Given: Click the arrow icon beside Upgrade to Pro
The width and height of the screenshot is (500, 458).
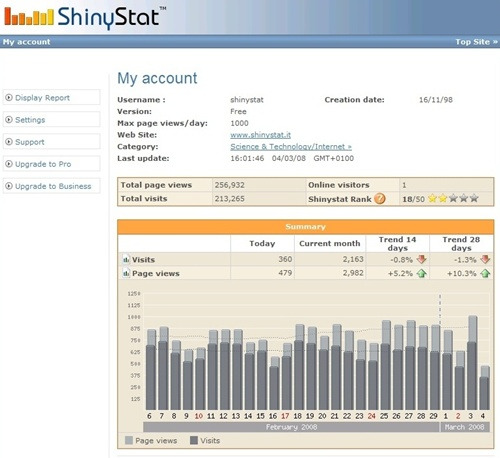Looking at the screenshot, I should pos(9,164).
